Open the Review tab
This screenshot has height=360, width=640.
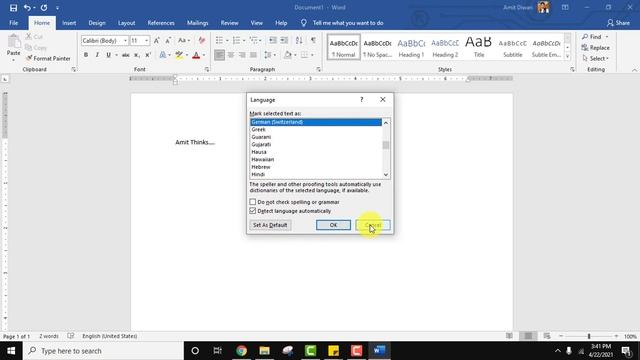tap(229, 23)
